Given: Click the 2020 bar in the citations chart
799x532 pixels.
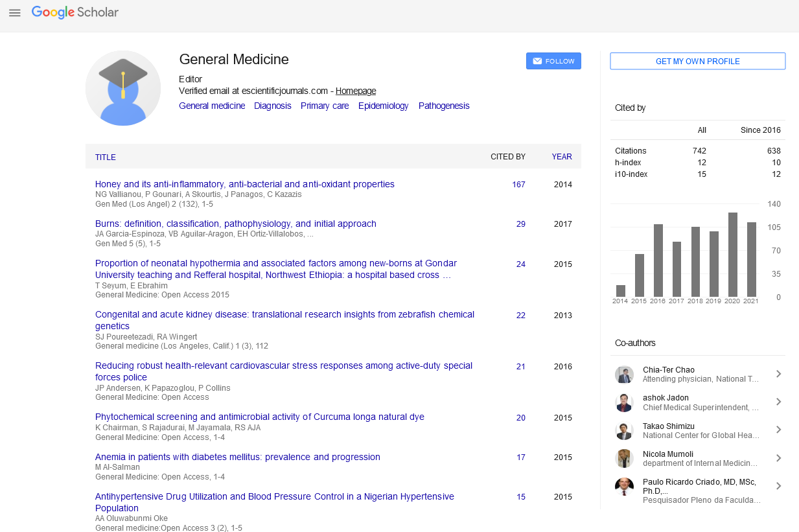Looking at the screenshot, I should click(x=732, y=253).
